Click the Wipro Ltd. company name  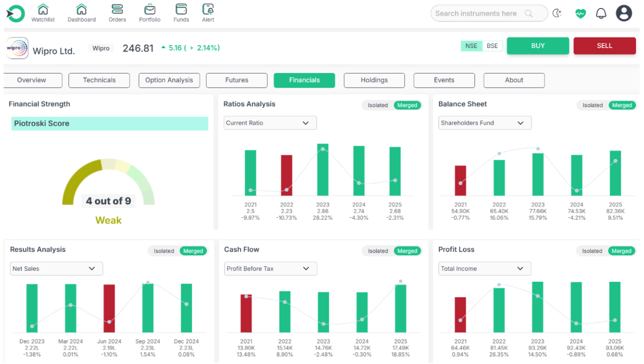point(53,51)
